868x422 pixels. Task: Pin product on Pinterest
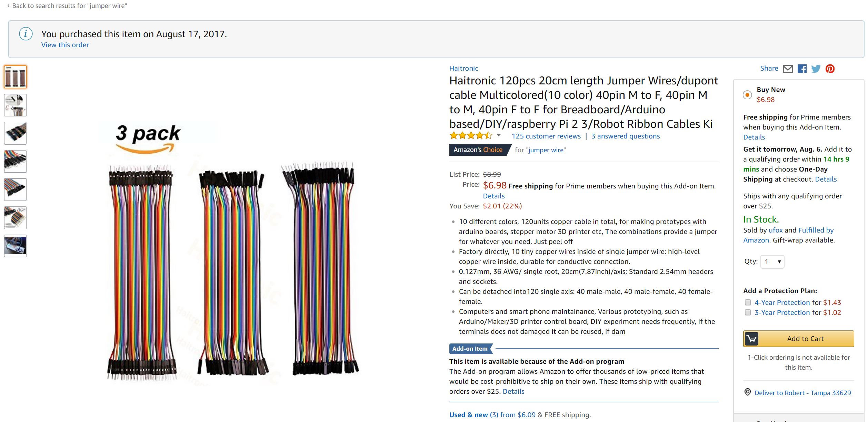tap(830, 69)
